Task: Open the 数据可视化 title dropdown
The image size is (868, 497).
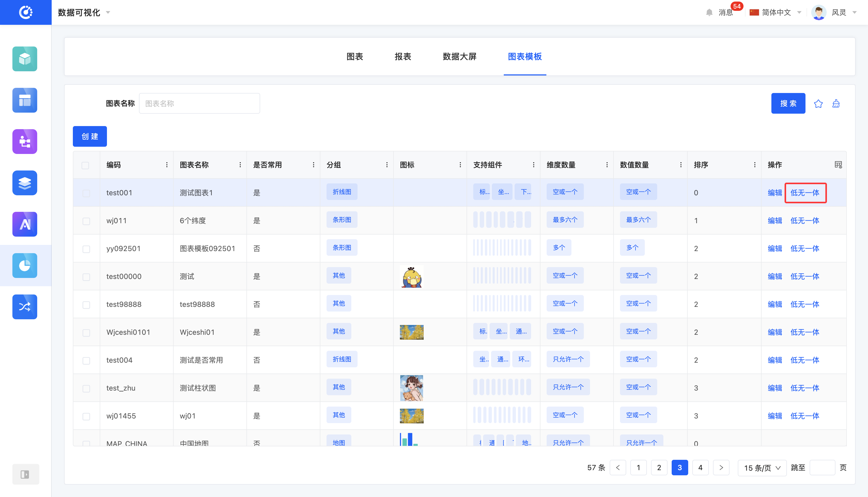Action: (x=84, y=13)
